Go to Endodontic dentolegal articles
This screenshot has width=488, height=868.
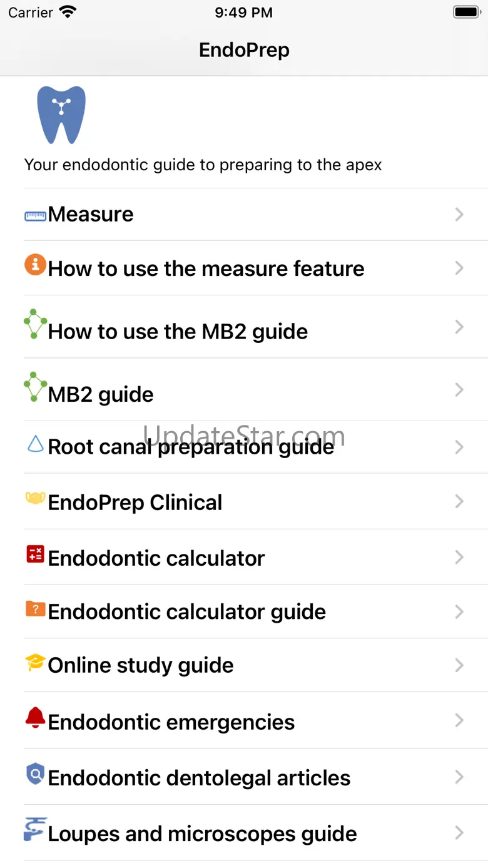point(199,778)
